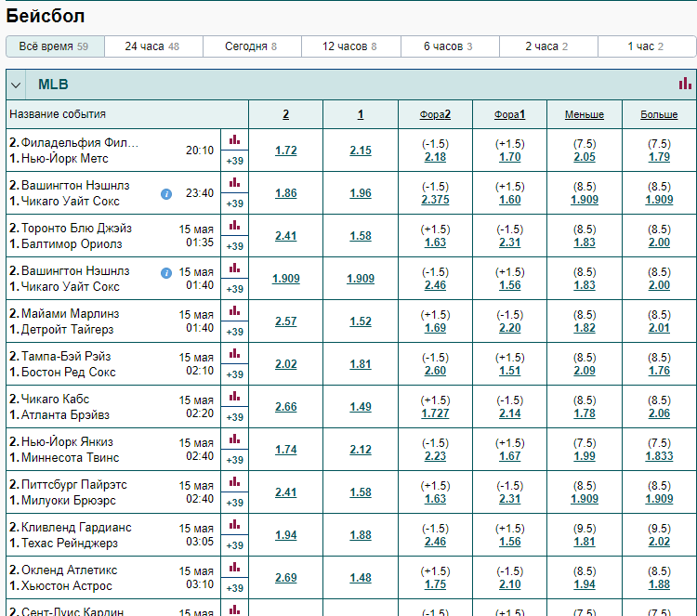Open stats icon for New York Yankees game

235,439
